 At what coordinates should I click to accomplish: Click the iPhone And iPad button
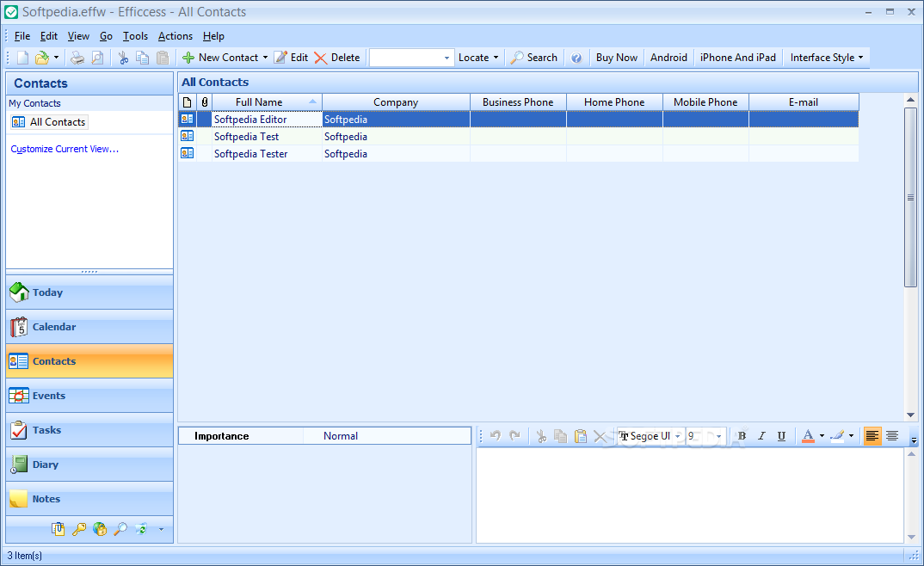pyautogui.click(x=738, y=58)
